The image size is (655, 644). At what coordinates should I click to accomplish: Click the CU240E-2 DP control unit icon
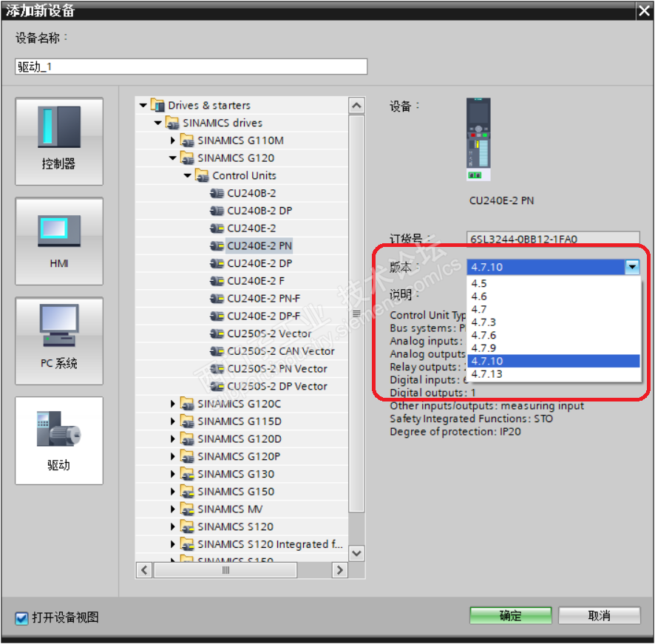click(x=217, y=263)
